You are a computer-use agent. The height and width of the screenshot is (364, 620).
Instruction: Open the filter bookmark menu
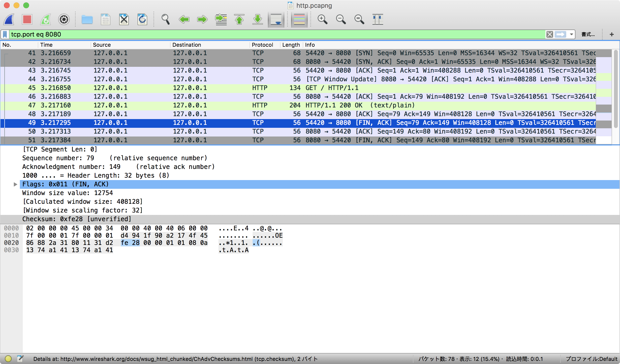[5, 34]
